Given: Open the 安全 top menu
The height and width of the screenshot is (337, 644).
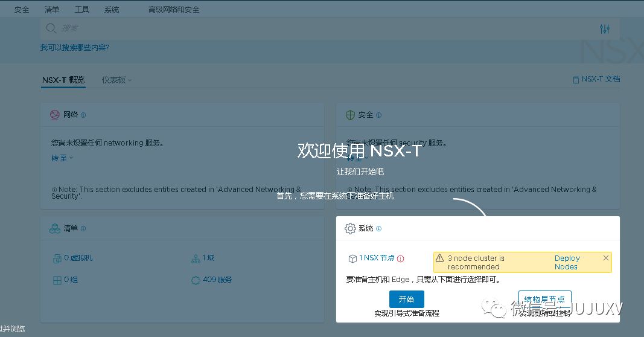Looking at the screenshot, I should (x=22, y=10).
